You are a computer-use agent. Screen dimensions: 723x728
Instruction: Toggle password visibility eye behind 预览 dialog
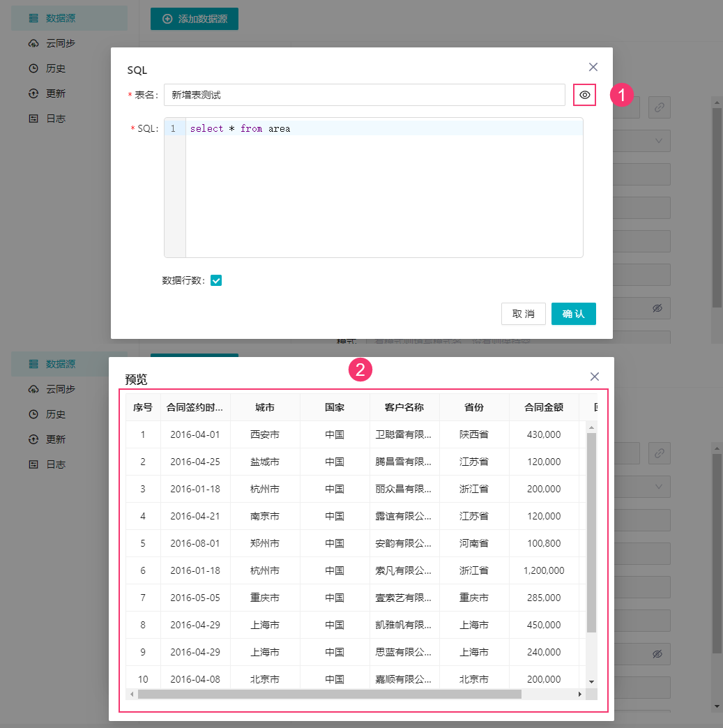657,654
